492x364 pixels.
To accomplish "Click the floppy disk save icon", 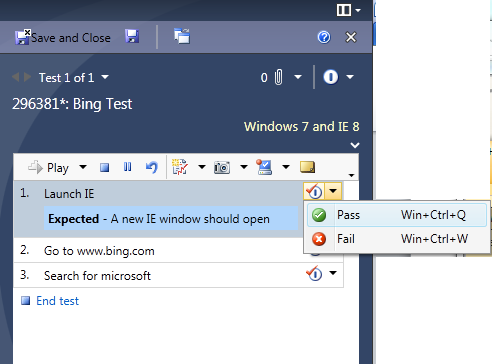I will point(132,36).
